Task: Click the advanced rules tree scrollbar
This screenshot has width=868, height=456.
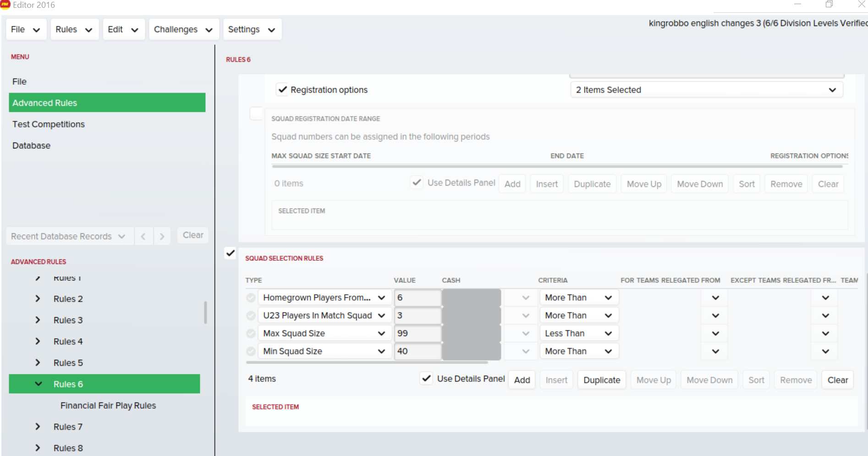Action: 205,313
